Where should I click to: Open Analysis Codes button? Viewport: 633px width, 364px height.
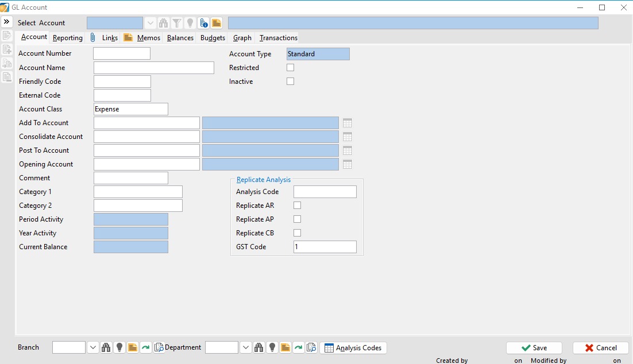click(x=353, y=348)
